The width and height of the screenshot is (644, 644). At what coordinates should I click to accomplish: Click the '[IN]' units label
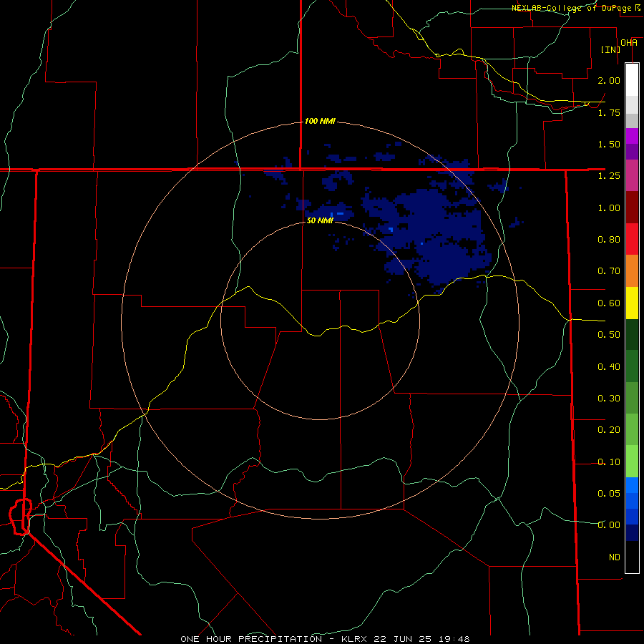(x=610, y=49)
